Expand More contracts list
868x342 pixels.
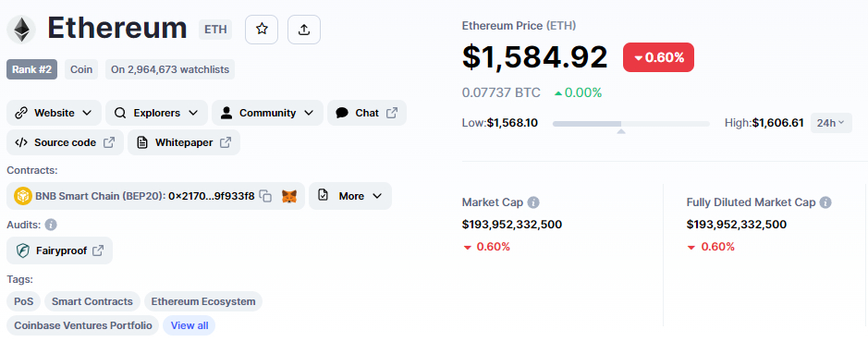[350, 196]
